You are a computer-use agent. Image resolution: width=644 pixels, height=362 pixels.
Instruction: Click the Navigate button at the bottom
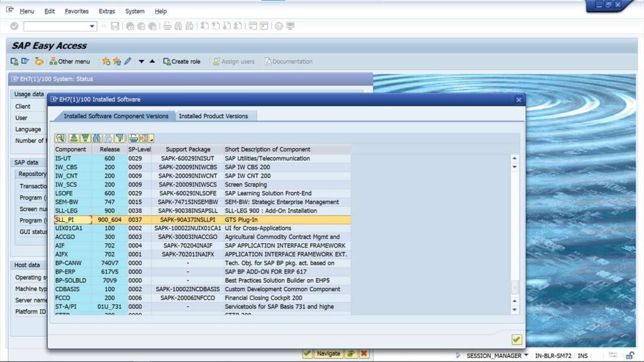click(328, 353)
